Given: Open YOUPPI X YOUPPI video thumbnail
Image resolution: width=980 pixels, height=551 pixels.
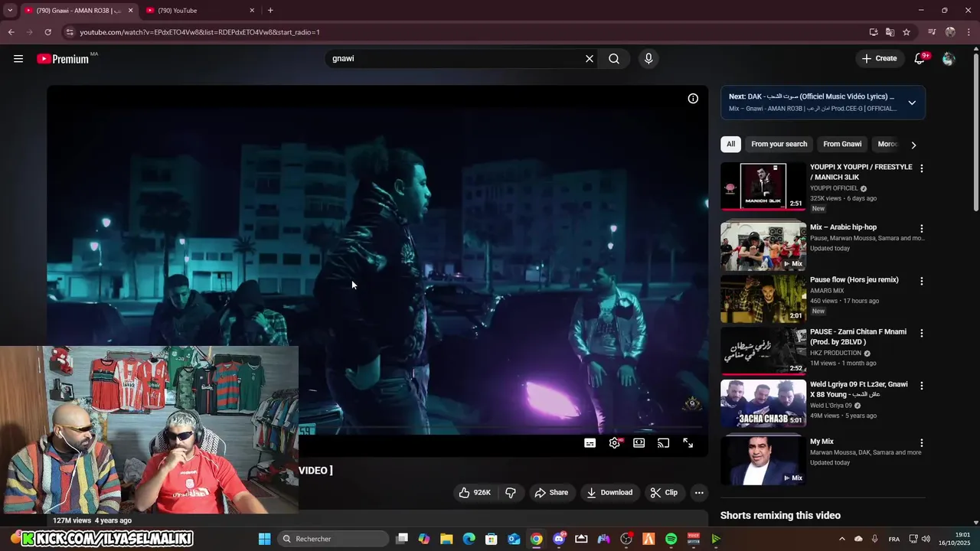Looking at the screenshot, I should 763,186.
